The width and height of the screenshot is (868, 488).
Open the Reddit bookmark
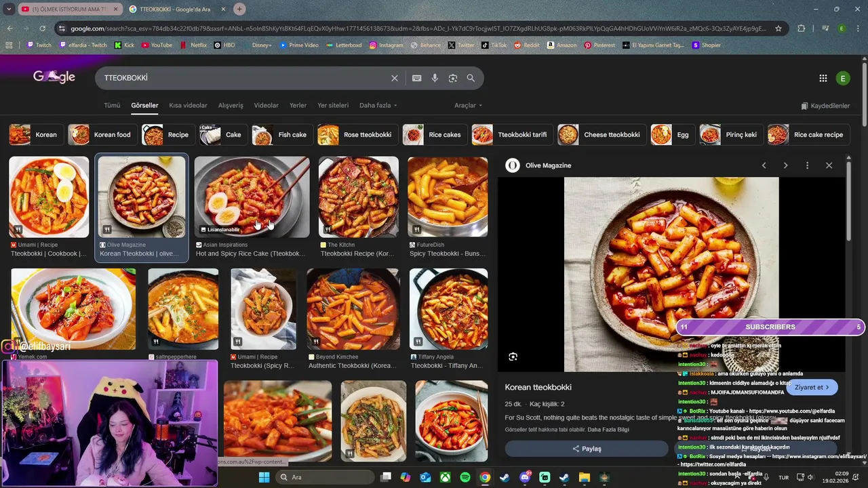coord(526,45)
